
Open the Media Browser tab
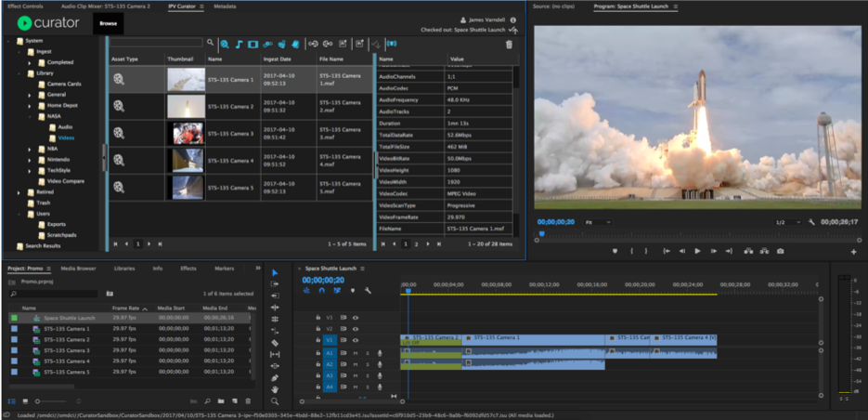point(79,269)
